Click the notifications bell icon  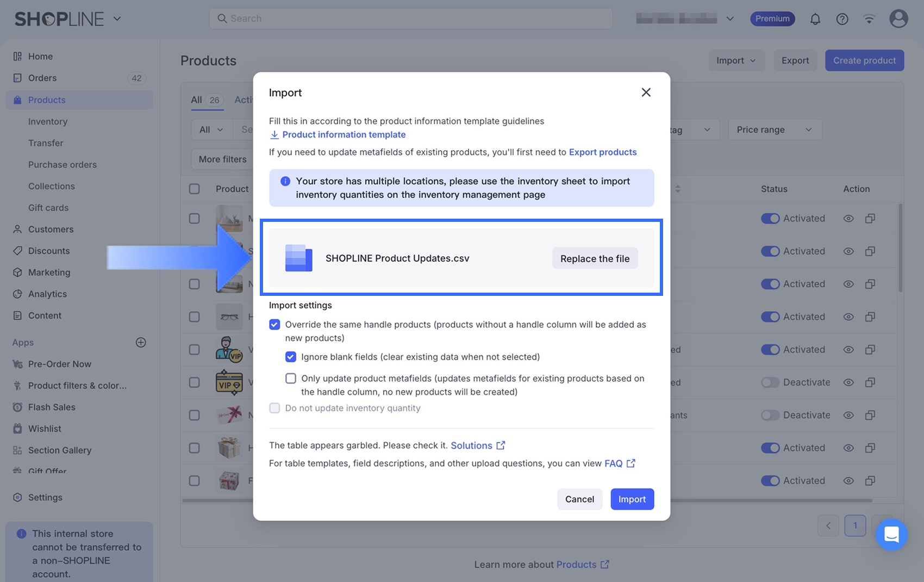tap(815, 19)
